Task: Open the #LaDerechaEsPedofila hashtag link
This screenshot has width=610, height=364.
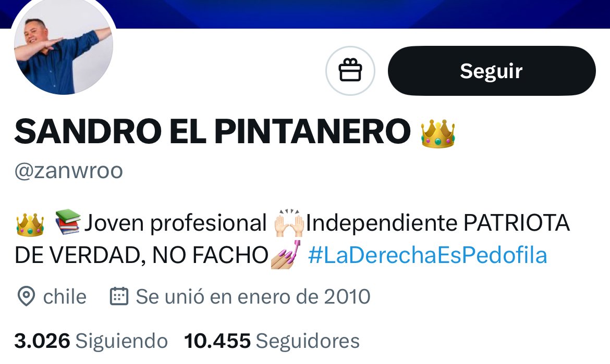Action: tap(428, 255)
